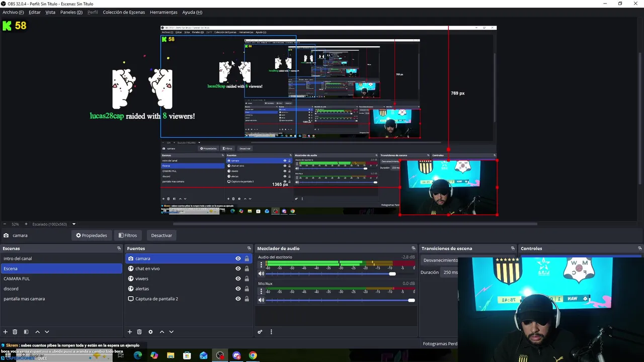Remove selected scene with trash icon in Escenas
This screenshot has height=362, width=644.
pos(15,332)
